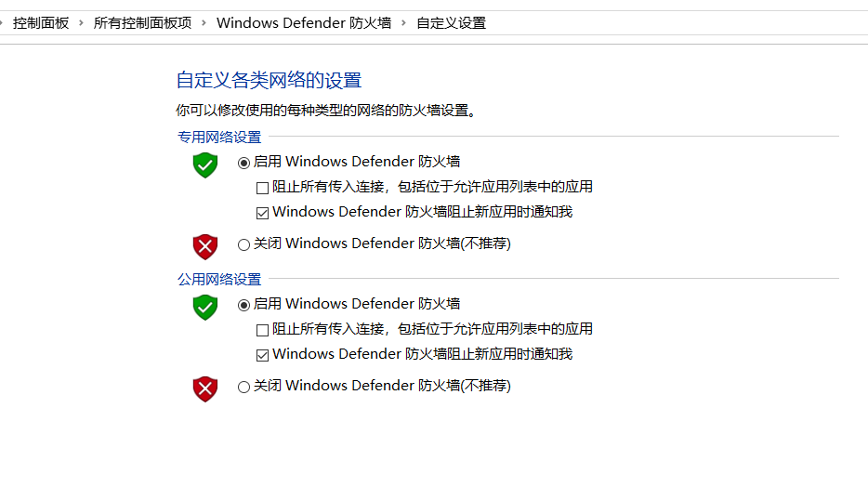Viewport: 868px width, 487px height.
Task: Click green shield icon under private network settings
Action: [204, 165]
